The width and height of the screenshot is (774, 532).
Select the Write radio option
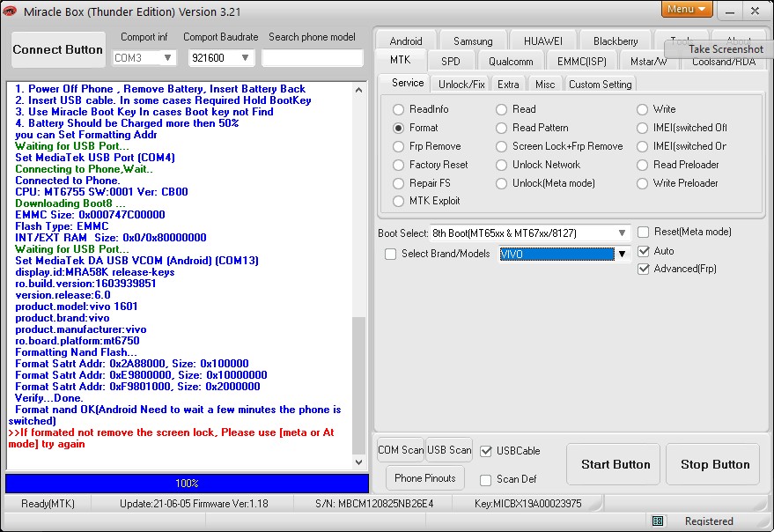[x=642, y=109]
